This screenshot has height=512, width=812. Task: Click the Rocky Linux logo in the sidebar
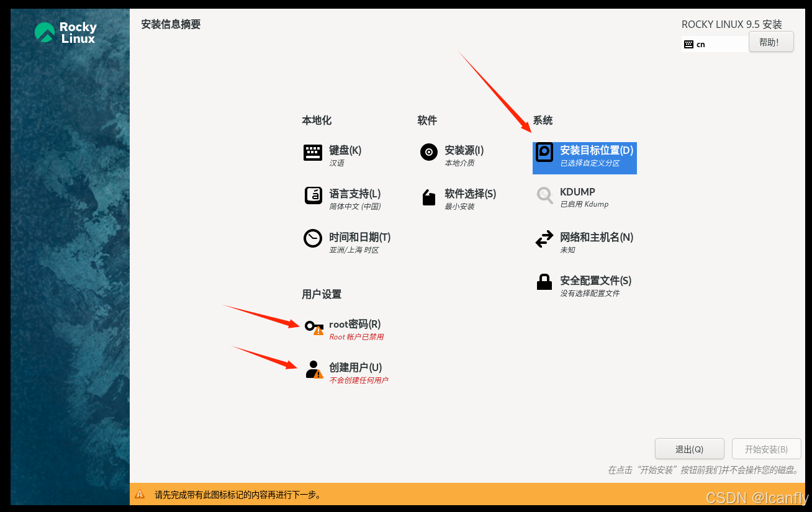(65, 32)
